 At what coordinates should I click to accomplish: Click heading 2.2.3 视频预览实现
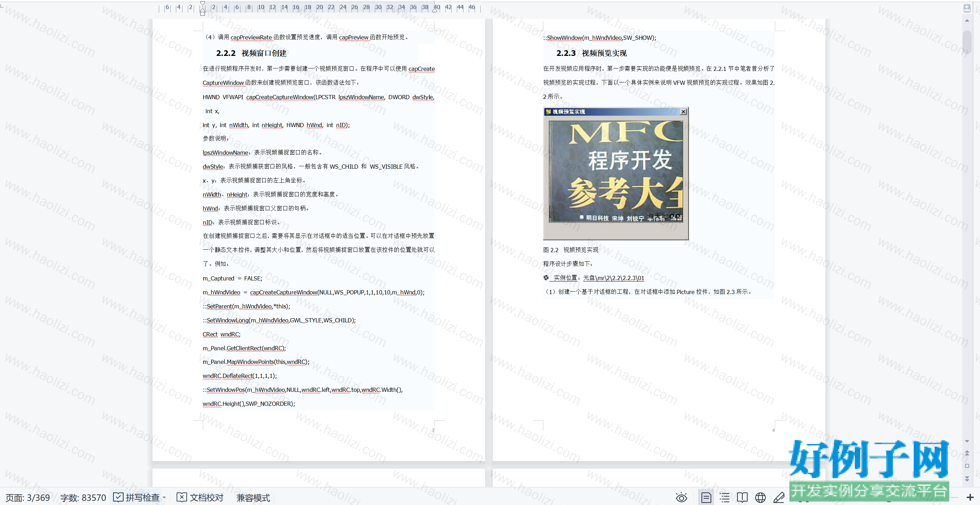592,53
